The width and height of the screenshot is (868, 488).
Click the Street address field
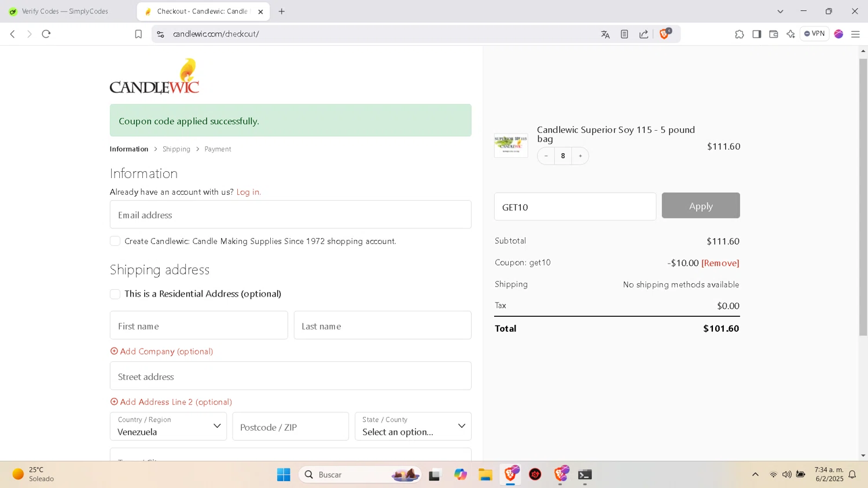290,376
